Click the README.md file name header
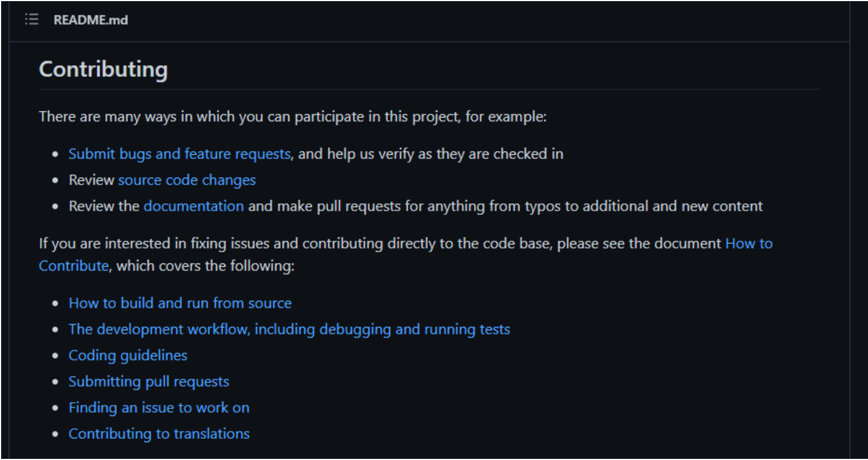 point(91,20)
